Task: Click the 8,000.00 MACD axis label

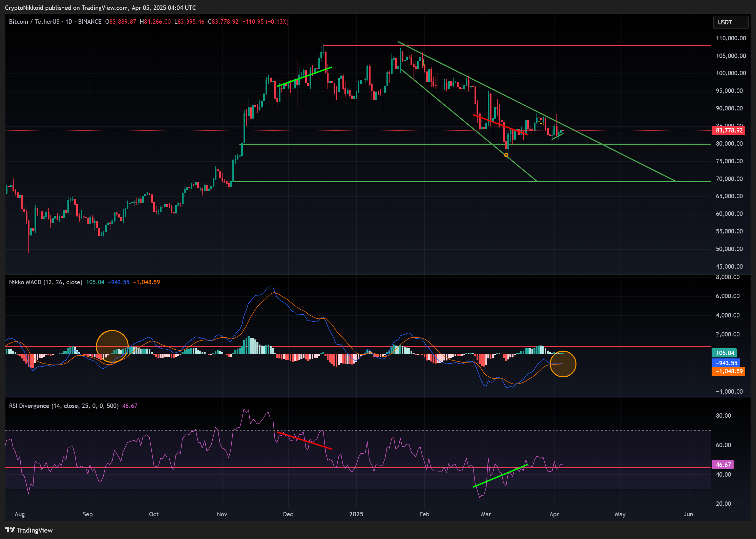Action: tap(728, 277)
